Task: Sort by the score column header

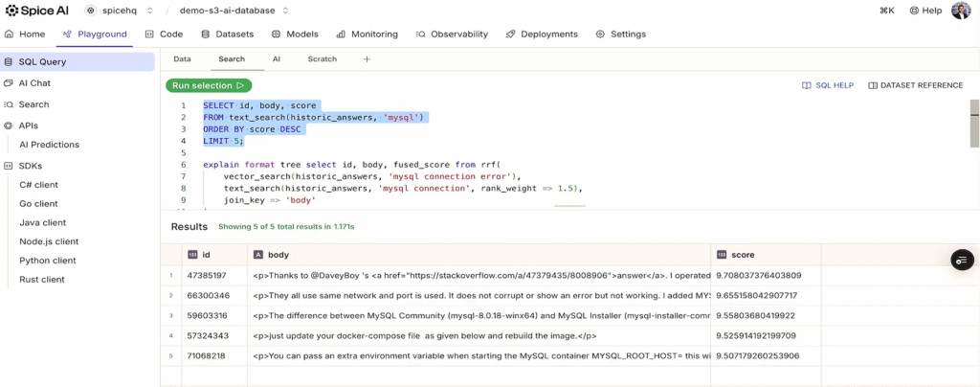Action: pos(743,255)
